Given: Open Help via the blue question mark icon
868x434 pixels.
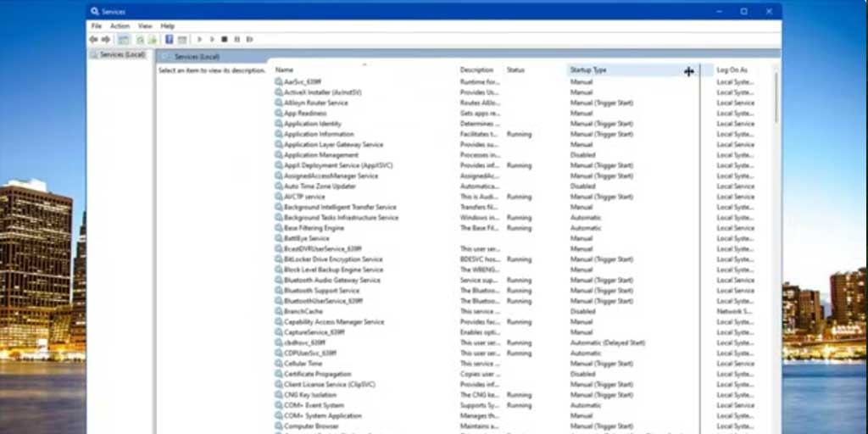Looking at the screenshot, I should pyautogui.click(x=170, y=39).
